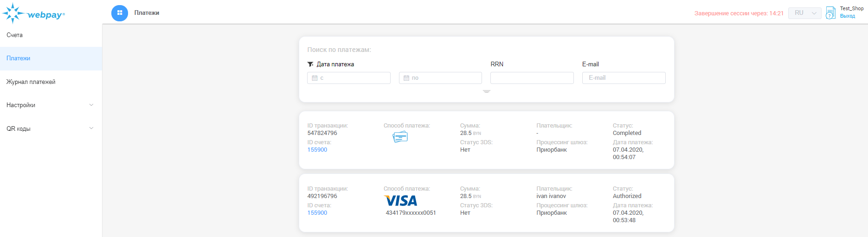Click the VISA logo
The image size is (868, 237).
tap(401, 201)
